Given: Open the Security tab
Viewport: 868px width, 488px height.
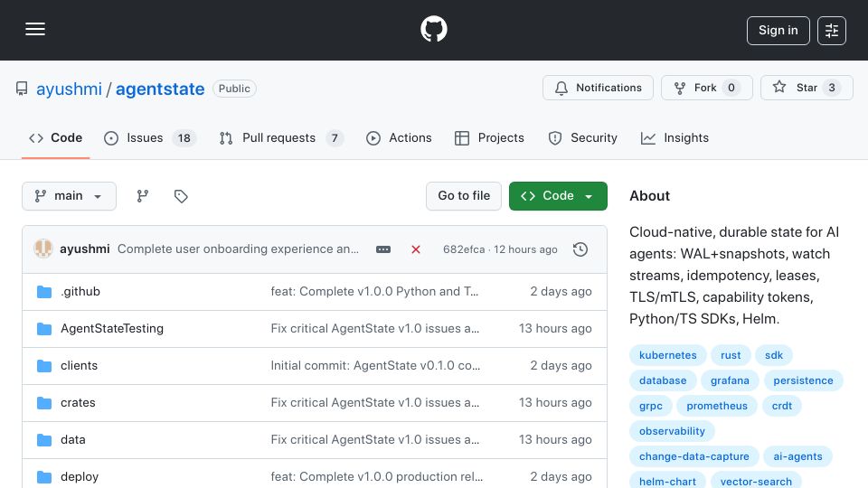Looking at the screenshot, I should [582, 137].
